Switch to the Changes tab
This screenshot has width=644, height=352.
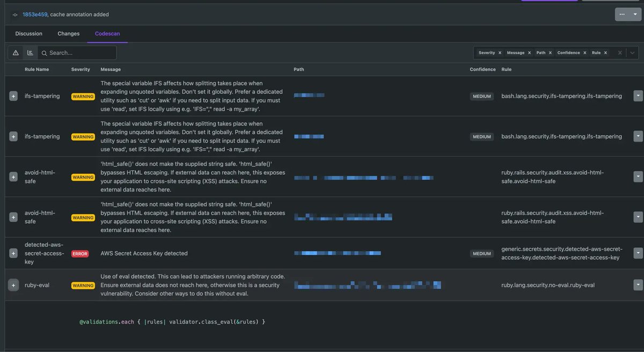(68, 33)
